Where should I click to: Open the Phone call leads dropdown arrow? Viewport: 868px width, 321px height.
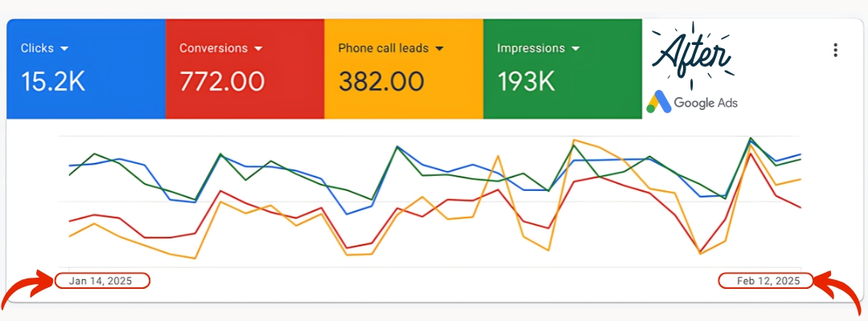coord(439,49)
